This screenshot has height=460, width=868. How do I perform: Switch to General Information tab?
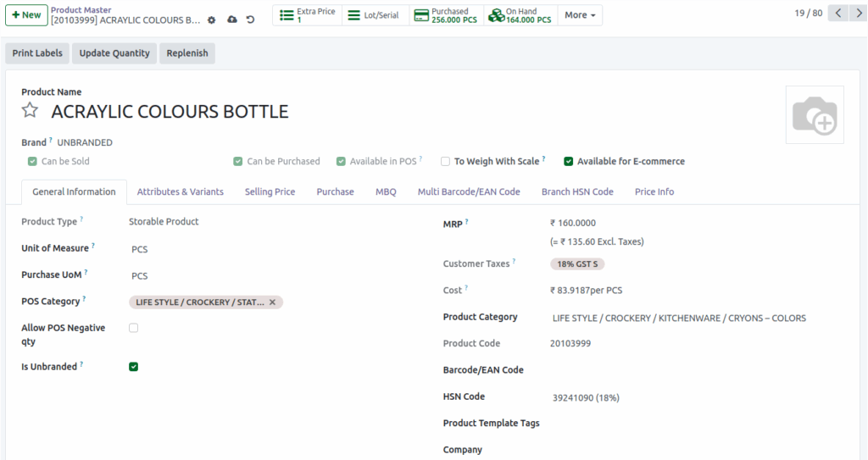[x=75, y=191]
